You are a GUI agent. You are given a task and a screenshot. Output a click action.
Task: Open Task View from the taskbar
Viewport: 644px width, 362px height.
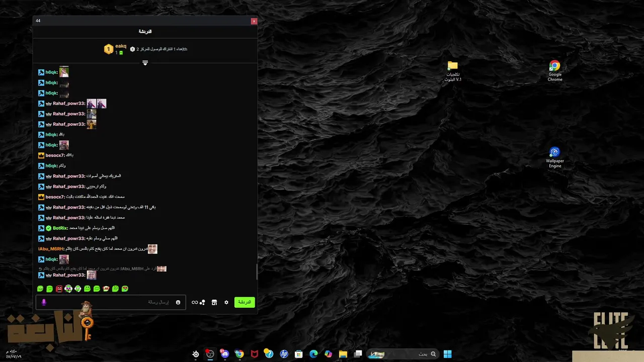tap(358, 354)
